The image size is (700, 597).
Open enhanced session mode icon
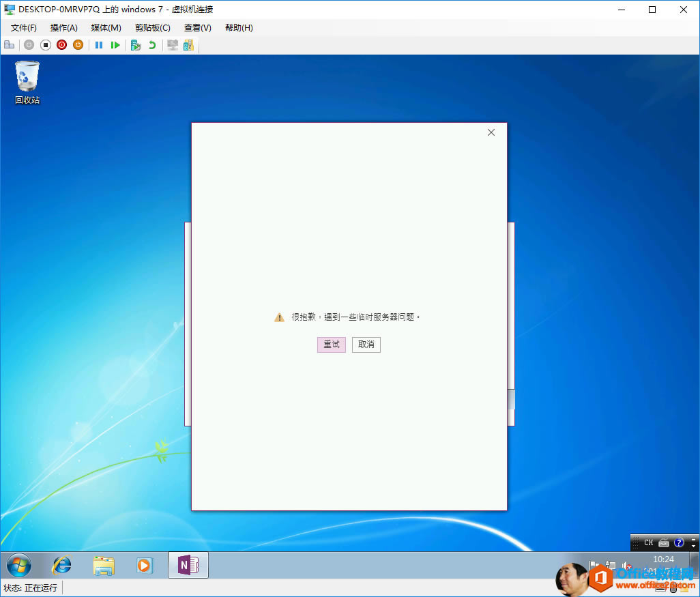click(x=172, y=44)
